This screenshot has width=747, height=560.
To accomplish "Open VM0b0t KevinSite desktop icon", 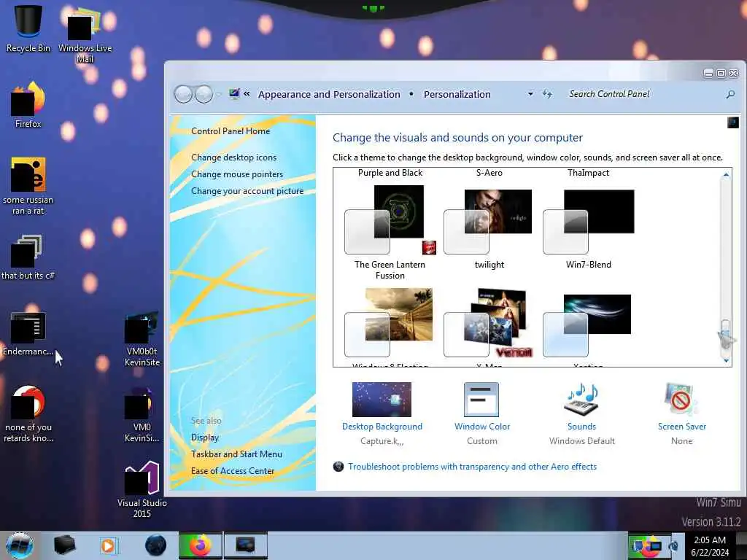I will pos(142,338).
